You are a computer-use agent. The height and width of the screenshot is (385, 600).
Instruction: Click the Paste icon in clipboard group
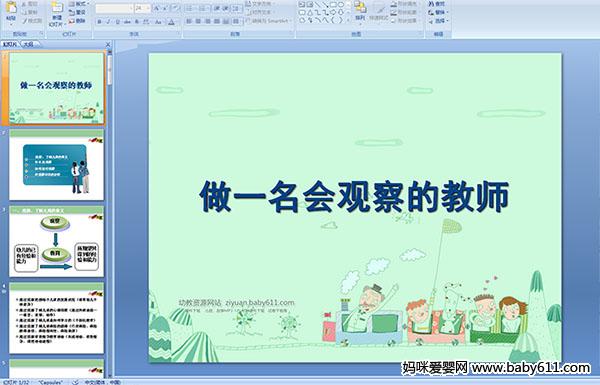[x=11, y=11]
